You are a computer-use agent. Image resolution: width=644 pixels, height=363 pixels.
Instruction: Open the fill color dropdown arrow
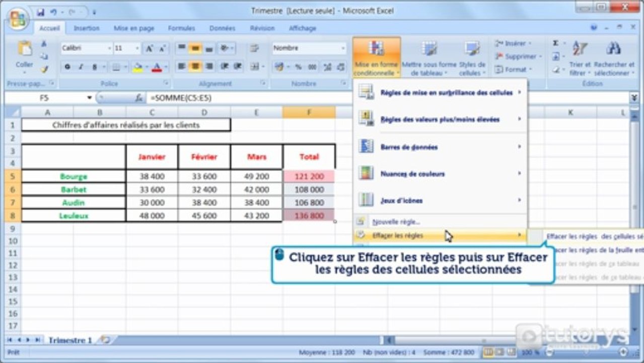pos(146,67)
